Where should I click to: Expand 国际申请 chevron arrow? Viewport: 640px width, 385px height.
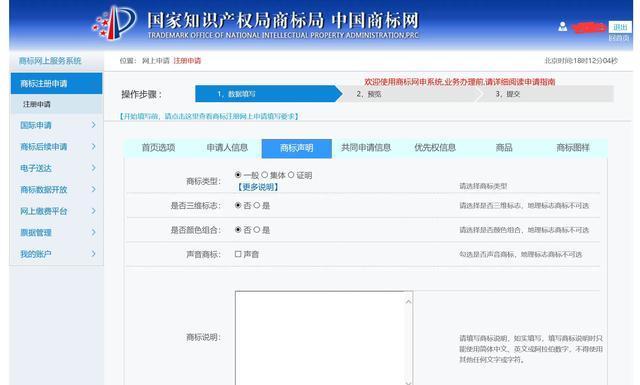(x=93, y=125)
